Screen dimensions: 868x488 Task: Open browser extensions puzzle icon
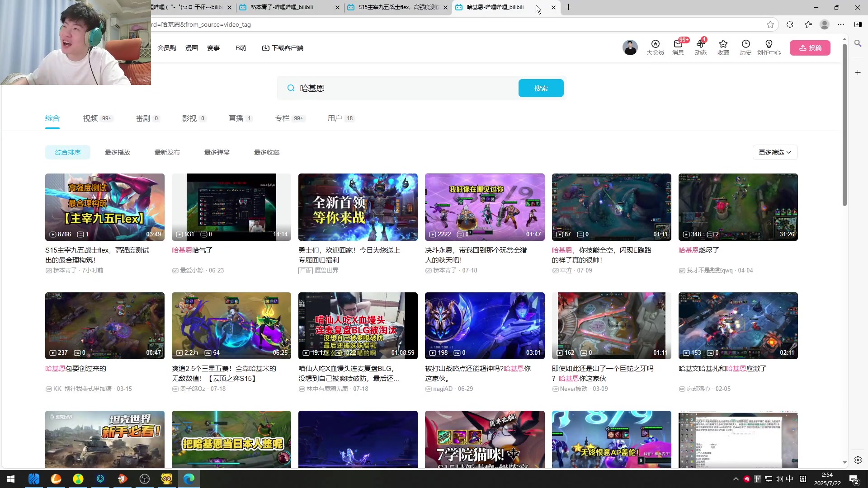(x=790, y=24)
